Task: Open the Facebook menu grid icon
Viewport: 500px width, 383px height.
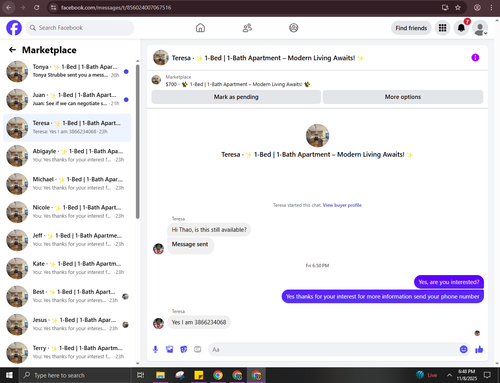Action: click(x=442, y=28)
